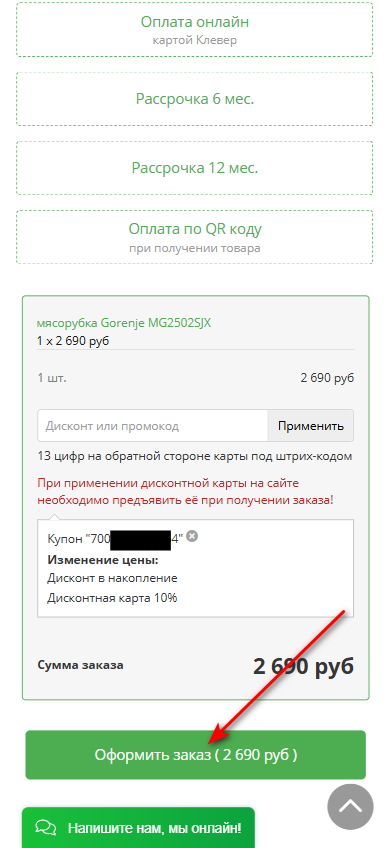
Task: Open the мясорубка Gorenje MG2502SJX product link
Action: pyautogui.click(x=124, y=323)
